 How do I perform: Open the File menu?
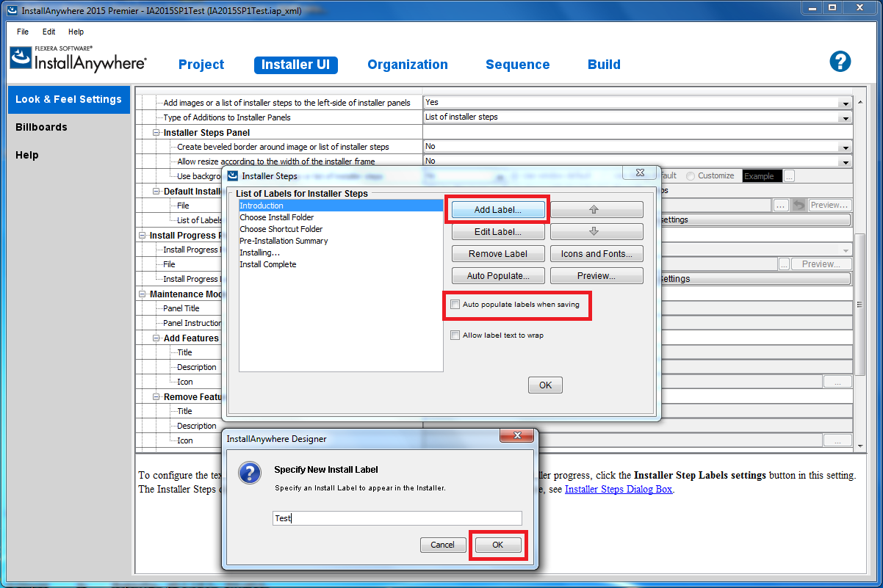(x=23, y=32)
